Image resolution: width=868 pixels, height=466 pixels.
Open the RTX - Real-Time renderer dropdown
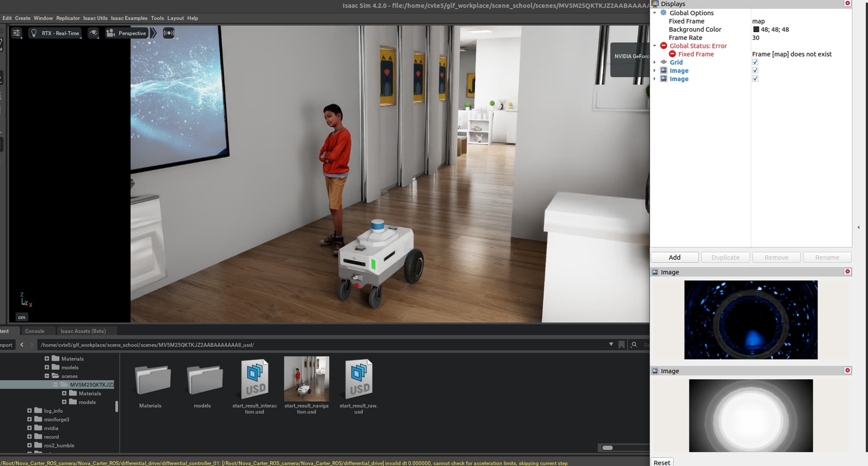tap(55, 33)
